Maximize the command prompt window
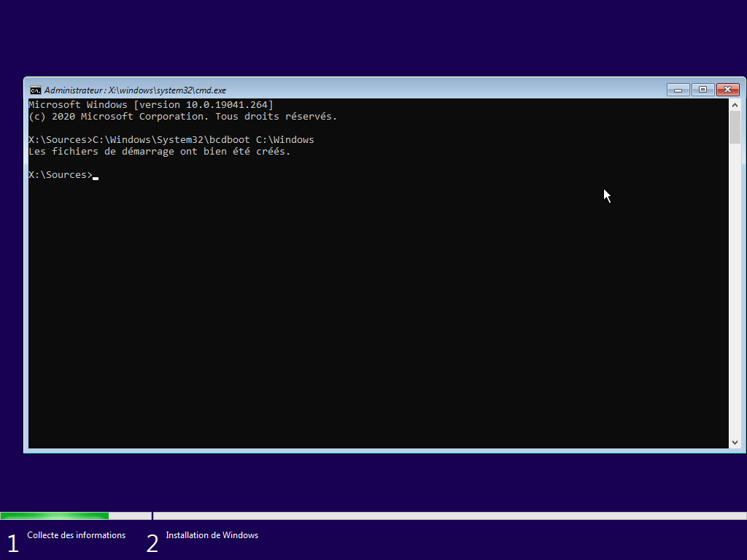 pyautogui.click(x=703, y=90)
